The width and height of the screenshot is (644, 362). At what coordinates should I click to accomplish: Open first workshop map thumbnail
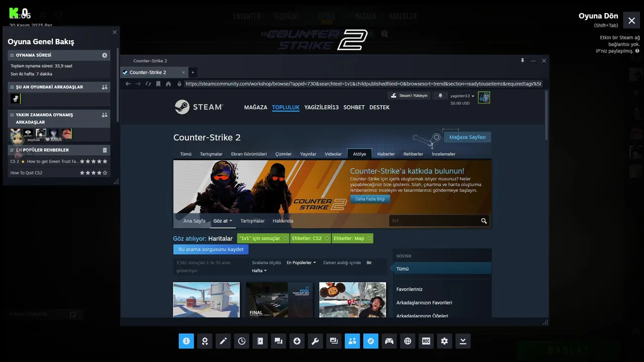click(x=206, y=300)
